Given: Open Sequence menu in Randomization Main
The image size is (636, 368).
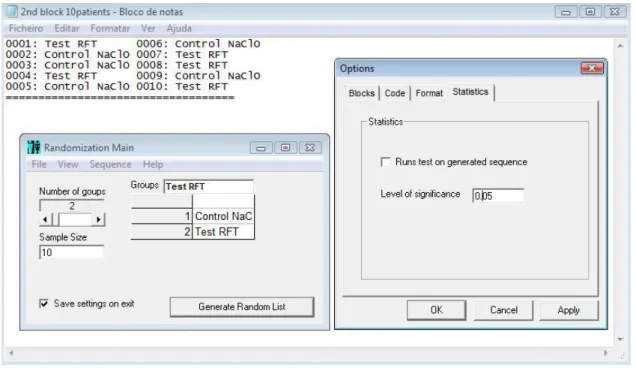Looking at the screenshot, I should 110,164.
